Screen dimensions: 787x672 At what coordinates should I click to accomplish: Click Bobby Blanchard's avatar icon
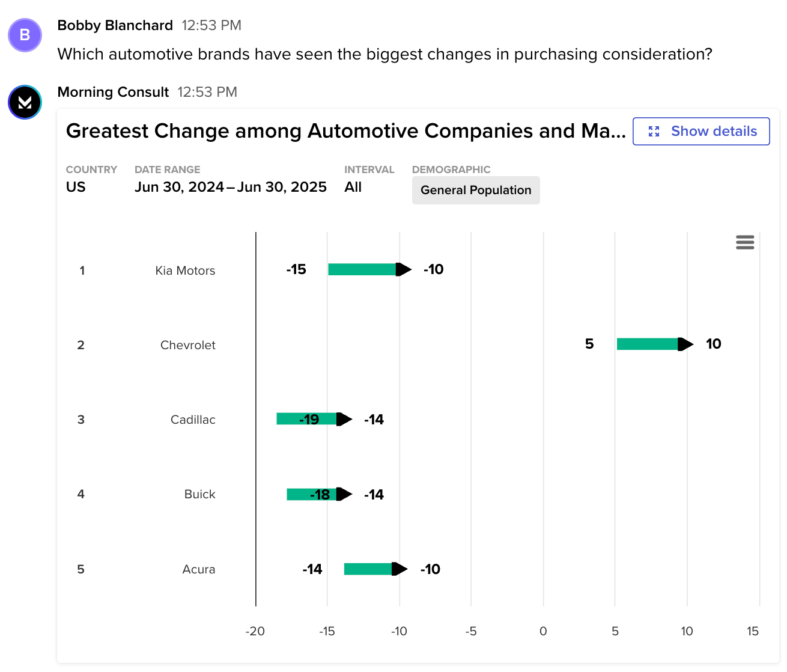pyautogui.click(x=25, y=35)
